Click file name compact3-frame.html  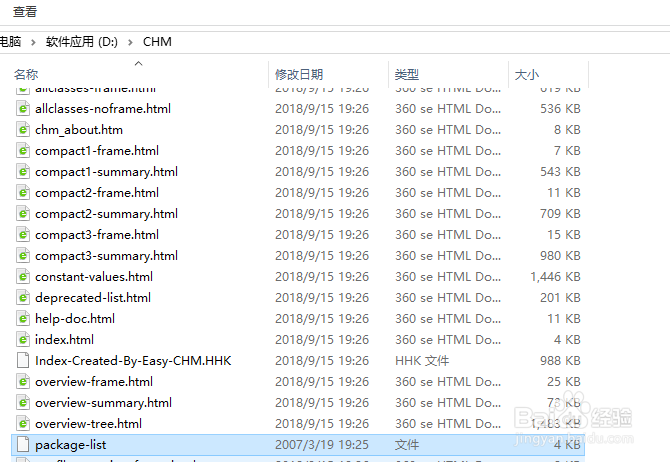pyautogui.click(x=97, y=234)
